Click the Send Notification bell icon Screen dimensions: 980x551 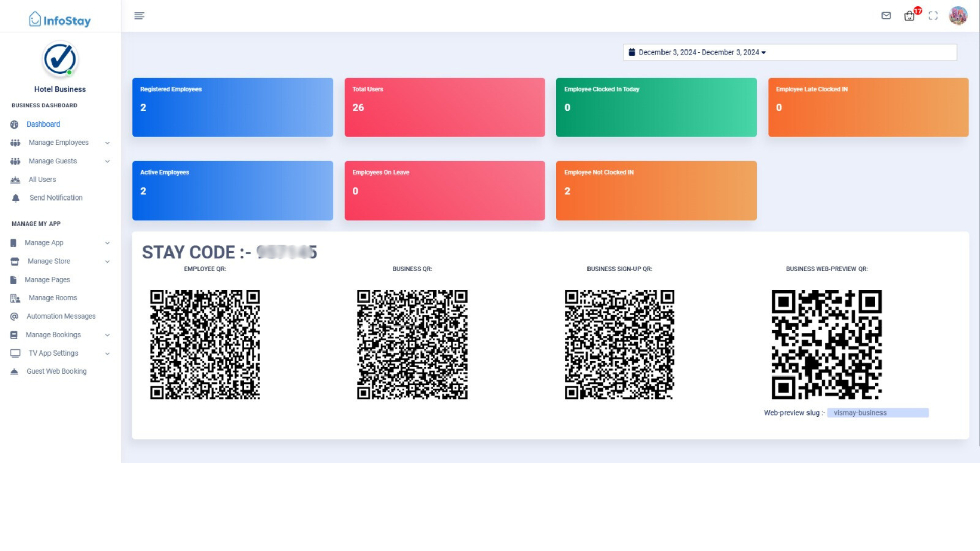[x=16, y=198]
